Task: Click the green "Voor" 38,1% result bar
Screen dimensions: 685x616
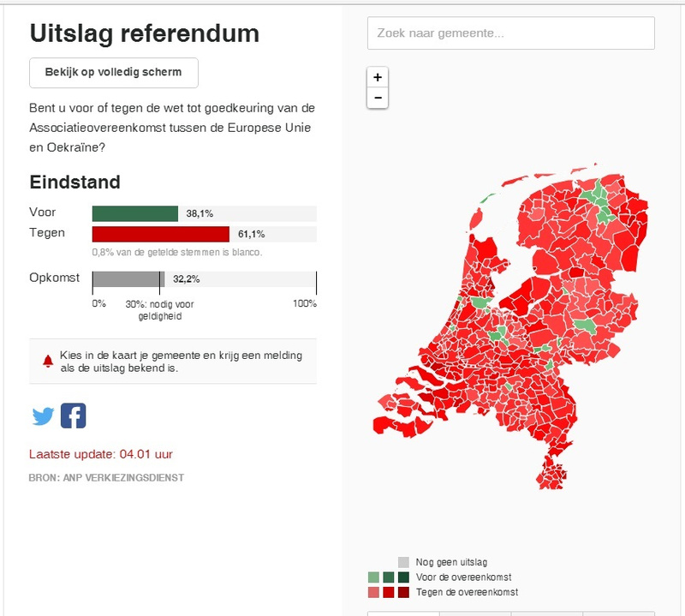Action: coord(135,214)
